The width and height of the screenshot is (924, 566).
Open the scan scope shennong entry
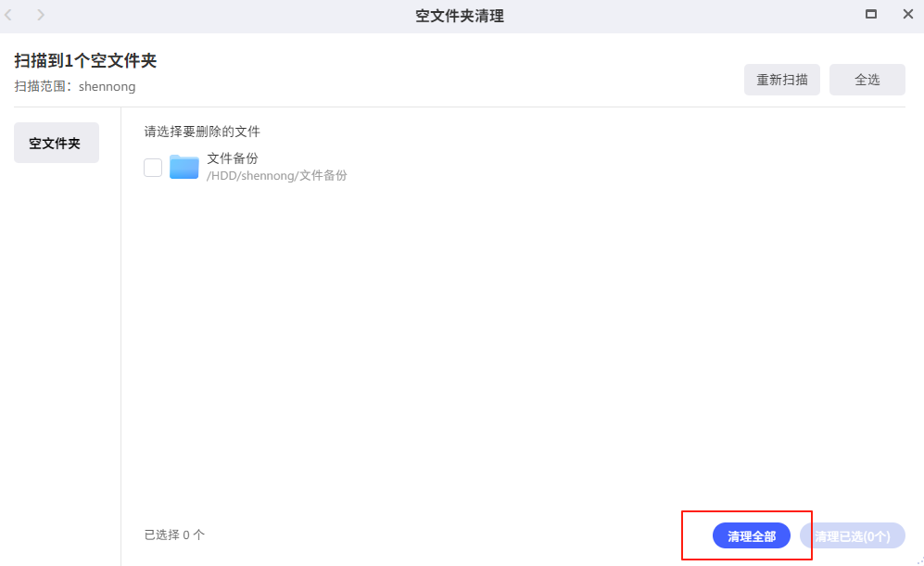point(108,86)
